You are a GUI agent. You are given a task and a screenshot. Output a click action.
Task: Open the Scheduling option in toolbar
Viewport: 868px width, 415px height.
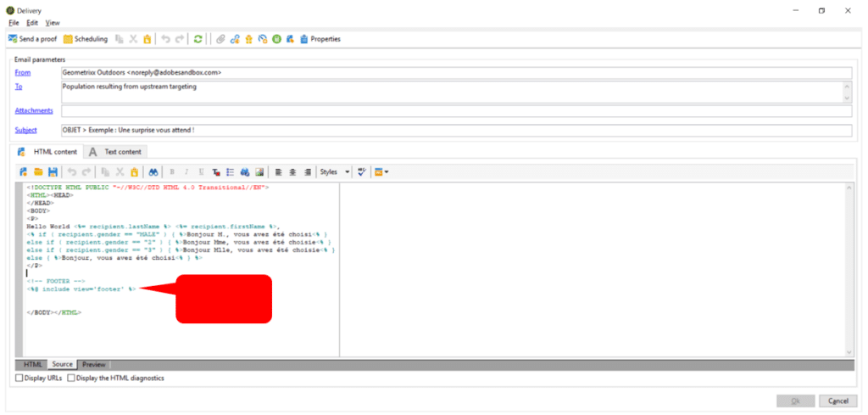click(x=85, y=39)
